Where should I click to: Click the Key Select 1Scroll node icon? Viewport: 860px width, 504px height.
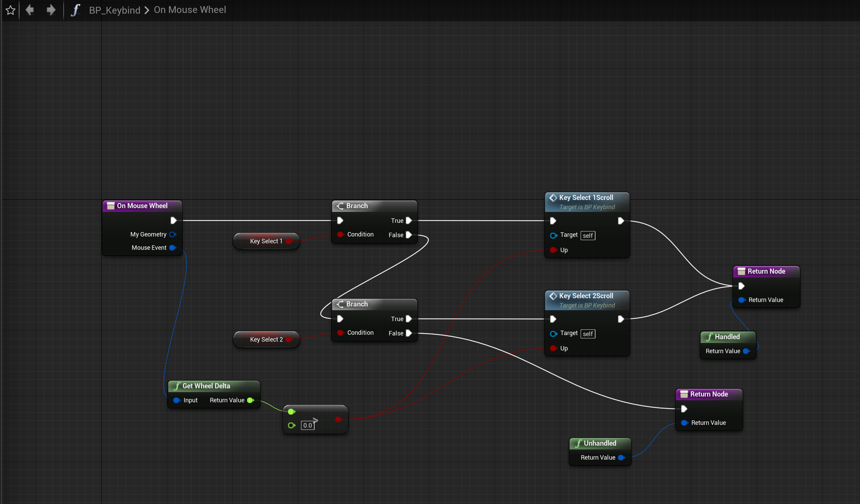click(x=553, y=198)
